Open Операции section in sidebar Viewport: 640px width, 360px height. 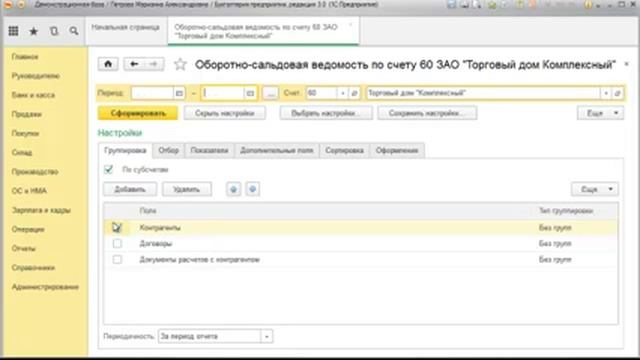click(x=28, y=229)
